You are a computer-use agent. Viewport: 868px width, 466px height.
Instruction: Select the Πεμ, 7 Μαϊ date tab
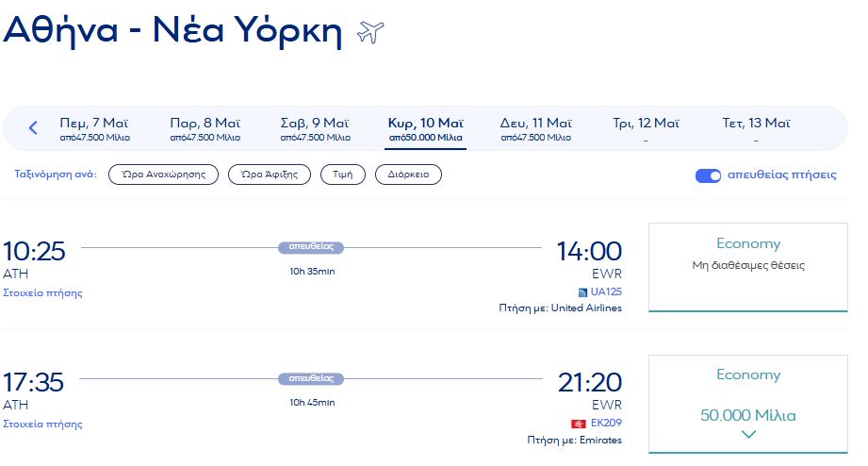94,128
